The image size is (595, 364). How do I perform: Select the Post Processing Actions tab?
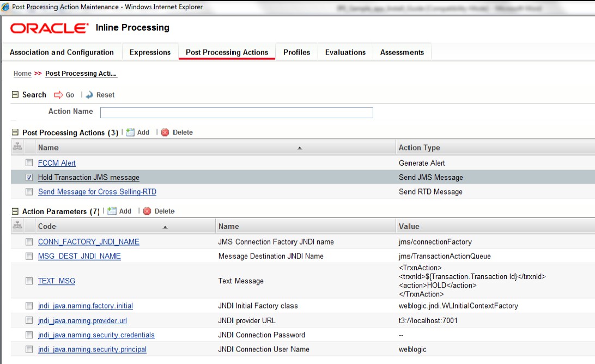pyautogui.click(x=227, y=52)
